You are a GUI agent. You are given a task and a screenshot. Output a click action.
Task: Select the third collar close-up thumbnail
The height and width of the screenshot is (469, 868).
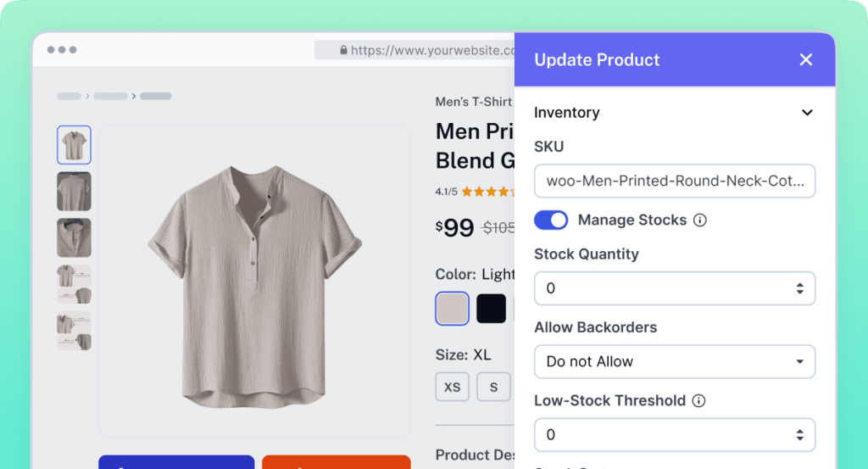(x=74, y=237)
